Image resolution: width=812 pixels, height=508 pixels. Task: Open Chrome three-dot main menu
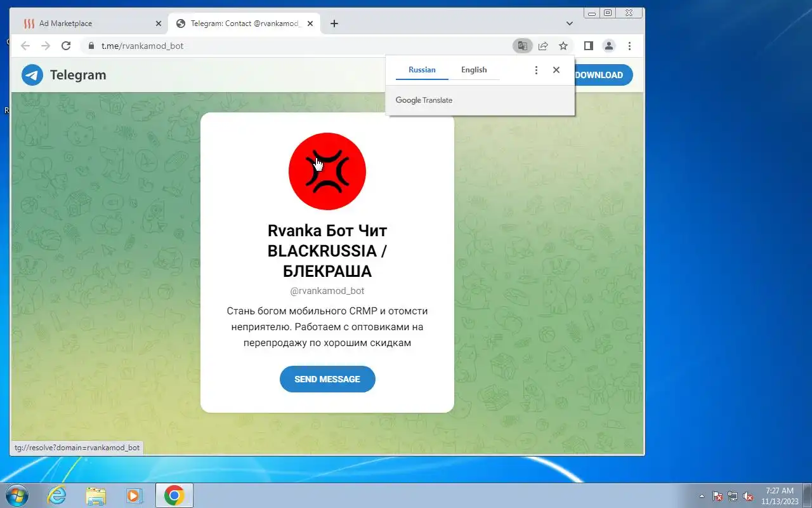pyautogui.click(x=629, y=46)
